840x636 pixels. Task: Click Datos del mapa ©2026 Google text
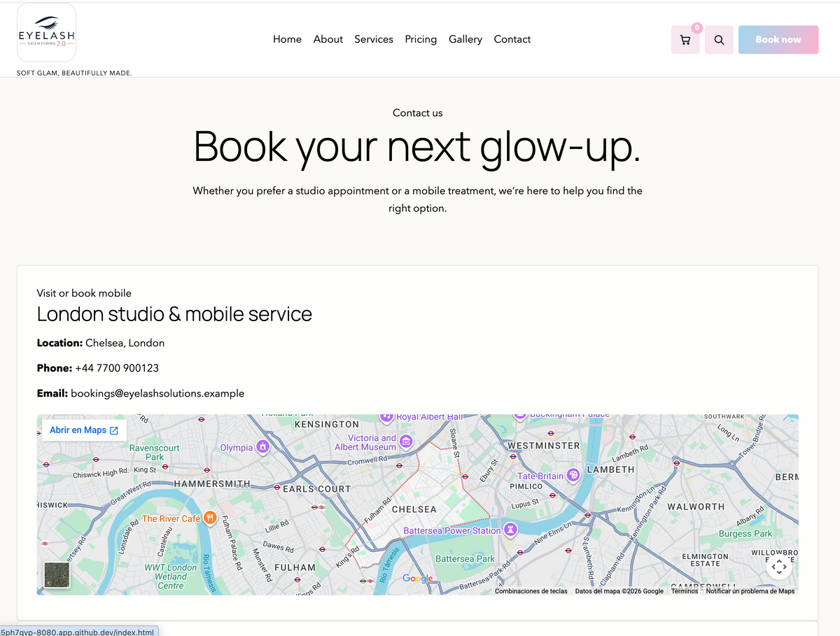coord(619,591)
